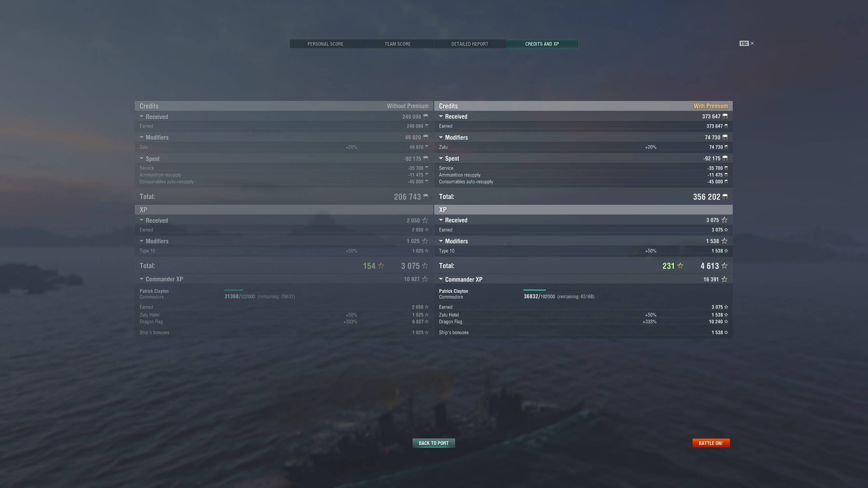
Task: Click the star icon next to 4 613 XP total
Action: (724, 266)
